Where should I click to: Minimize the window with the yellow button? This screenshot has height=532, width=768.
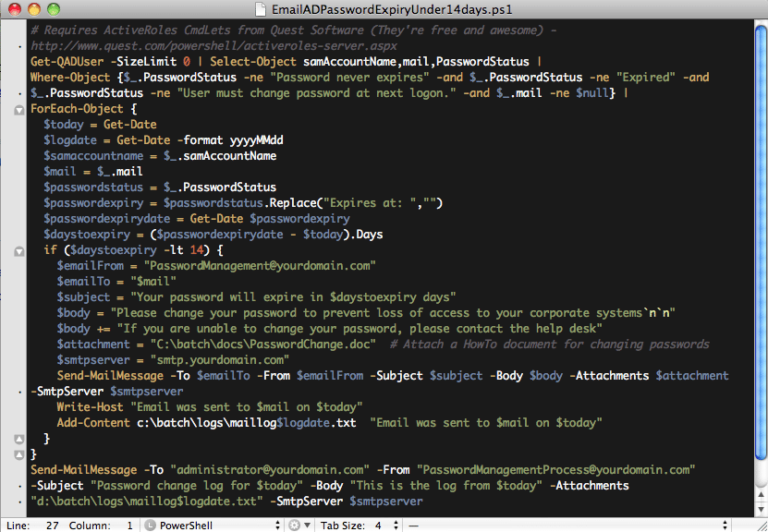tap(33, 9)
